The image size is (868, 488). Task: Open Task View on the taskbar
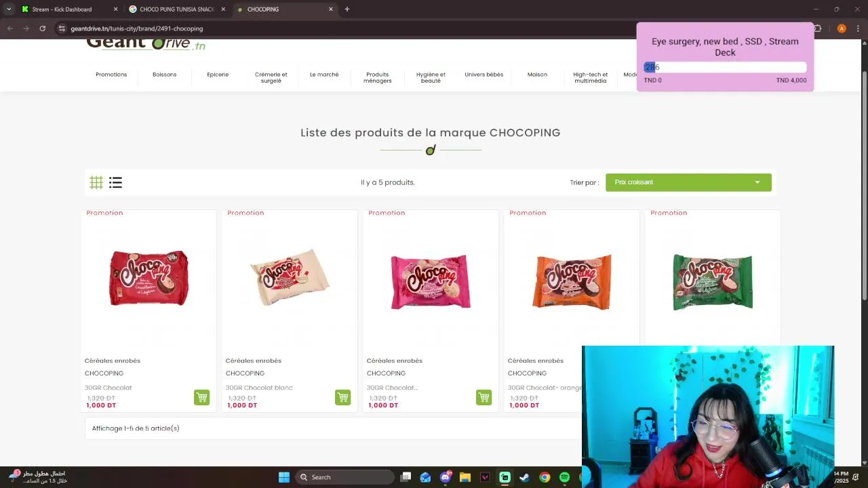click(x=406, y=477)
